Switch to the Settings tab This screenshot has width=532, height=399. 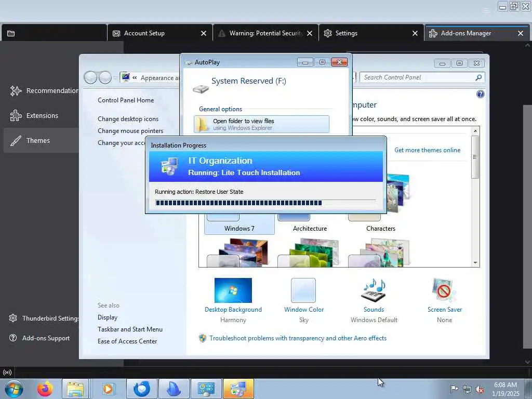371,33
